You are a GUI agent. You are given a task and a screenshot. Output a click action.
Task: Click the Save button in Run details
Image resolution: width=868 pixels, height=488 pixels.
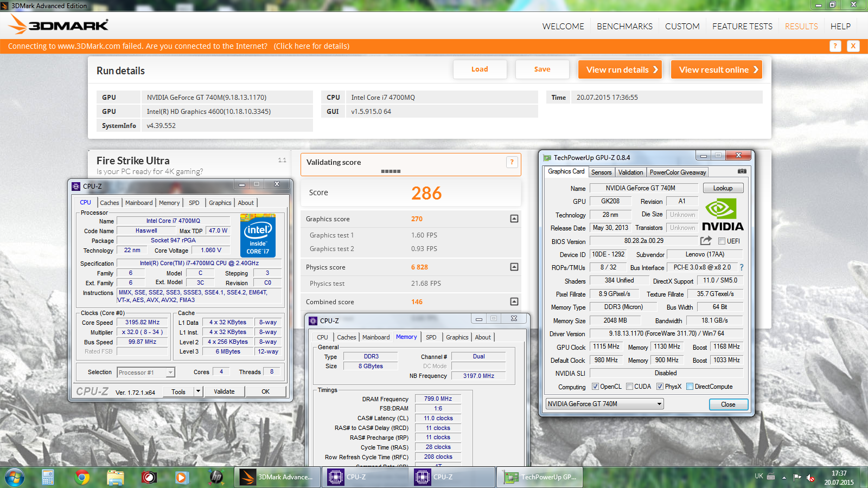click(x=542, y=69)
